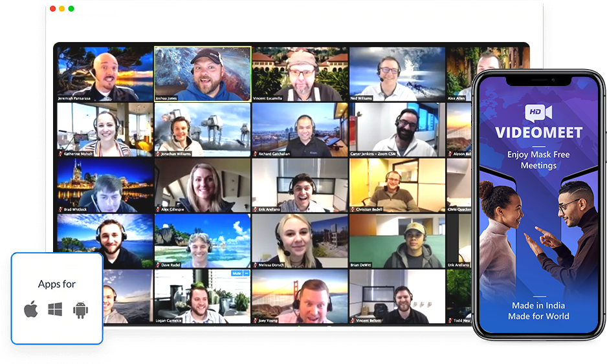This screenshot has height=364, width=607.
Task: Click the Android app icon
Action: (x=80, y=310)
